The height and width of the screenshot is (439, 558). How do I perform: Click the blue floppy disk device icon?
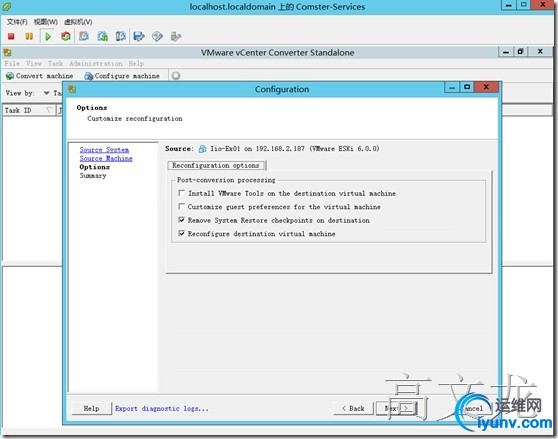click(x=139, y=36)
